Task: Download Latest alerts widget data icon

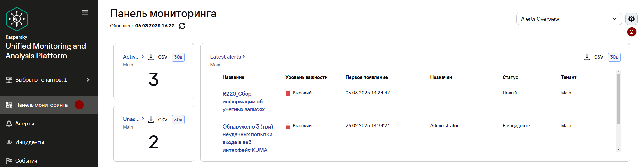Action: (x=587, y=57)
